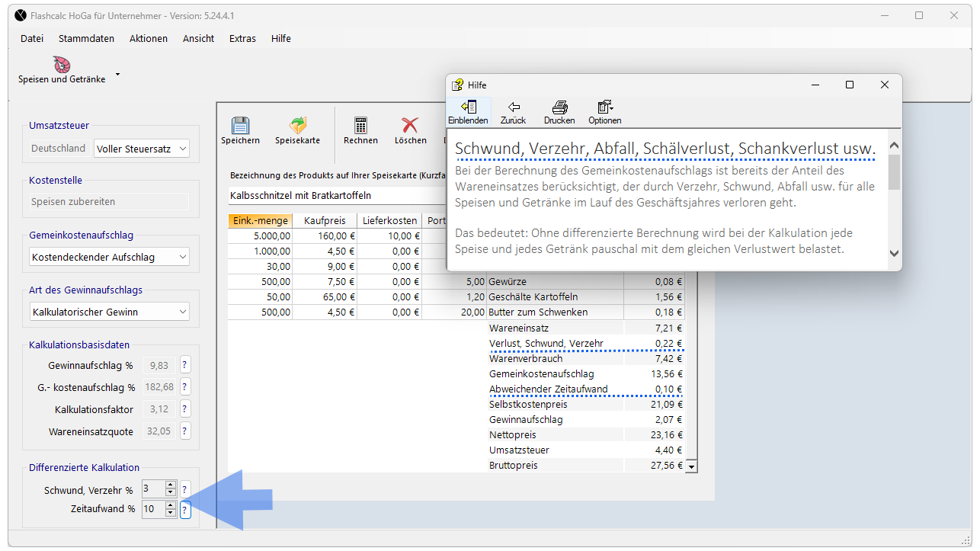Click the red Löschen icon
Image resolution: width=980 pixels, height=551 pixels.
pos(410,127)
